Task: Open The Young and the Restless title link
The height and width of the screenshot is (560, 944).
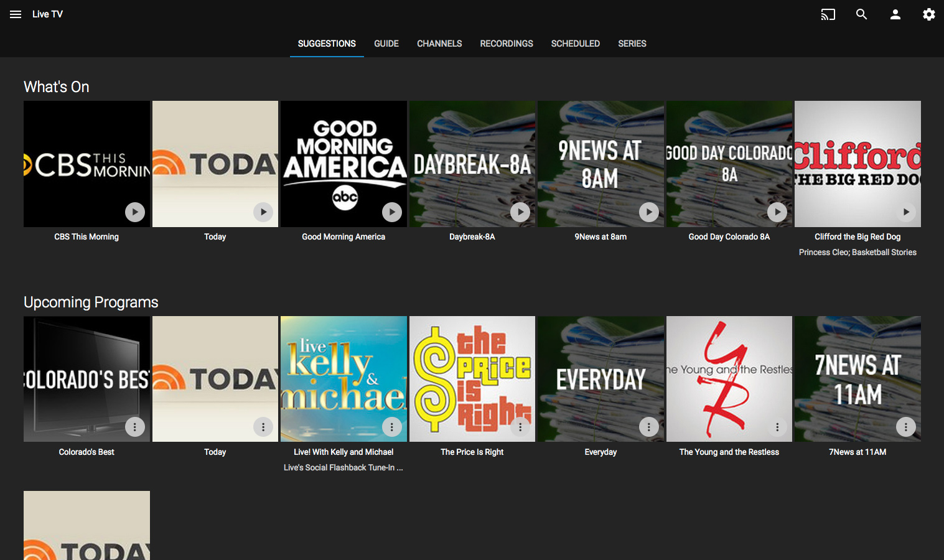Action: click(729, 452)
